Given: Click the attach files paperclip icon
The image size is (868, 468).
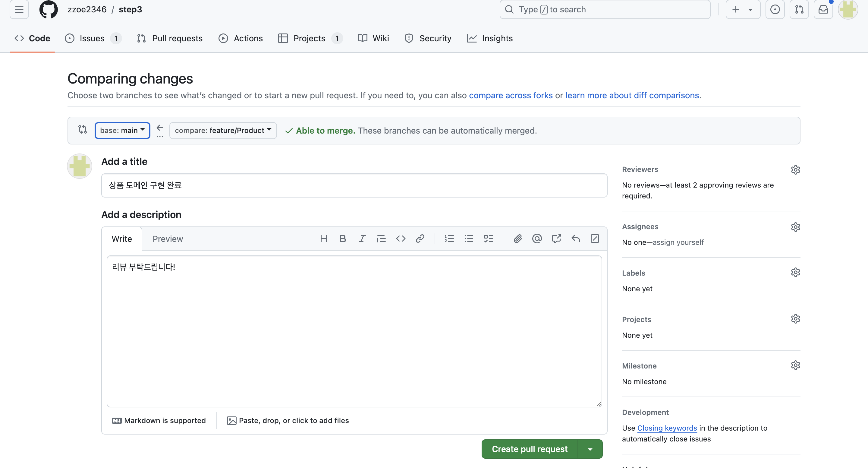Looking at the screenshot, I should [x=517, y=239].
